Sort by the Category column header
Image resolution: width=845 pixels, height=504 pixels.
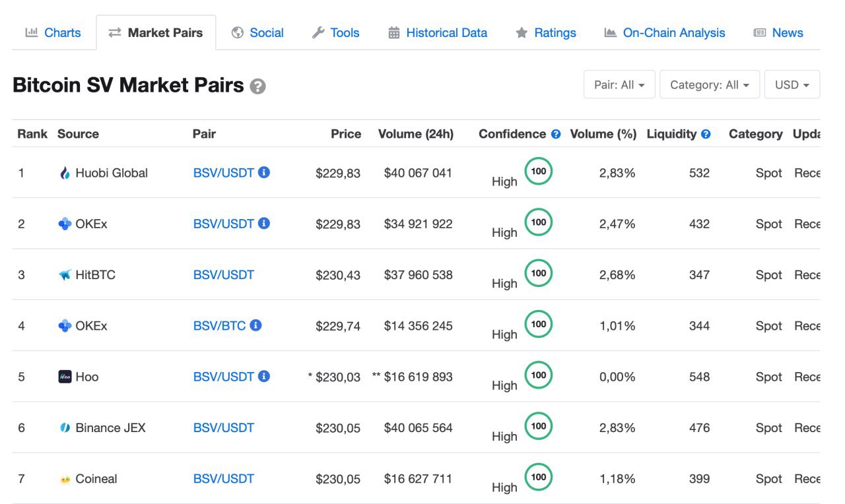(x=756, y=134)
